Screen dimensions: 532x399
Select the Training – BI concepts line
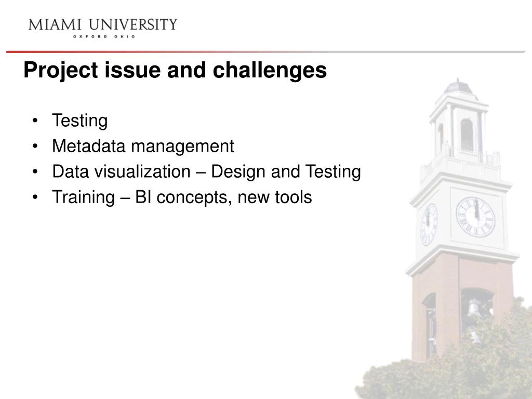pyautogui.click(x=182, y=197)
